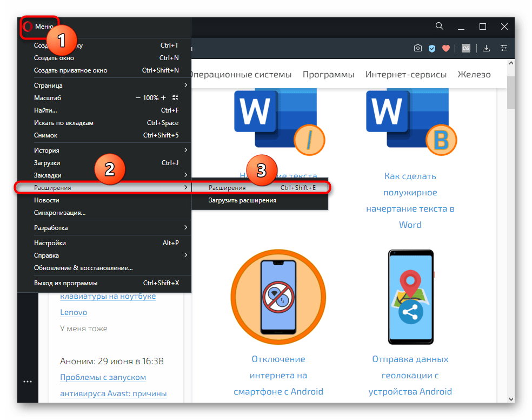Image resolution: width=532 pixels, height=420 pixels.
Task: Open the snapshot camera icon in toolbar
Action: coord(418,48)
